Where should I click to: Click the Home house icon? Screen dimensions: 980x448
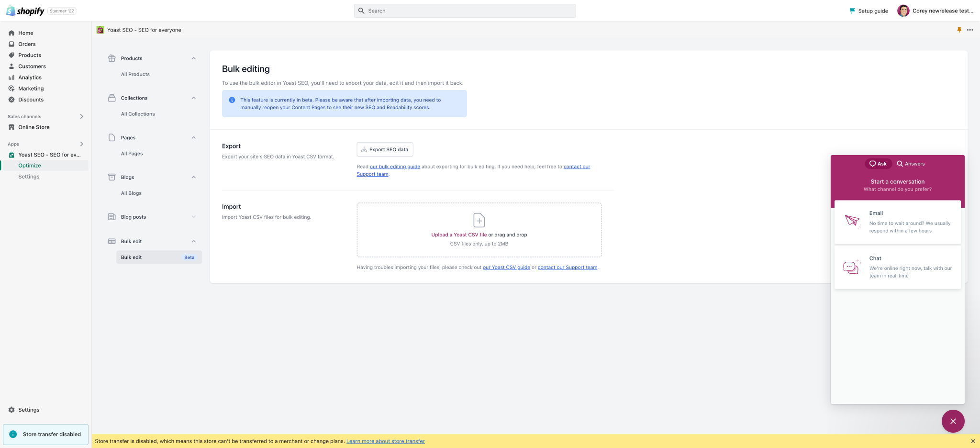11,33
